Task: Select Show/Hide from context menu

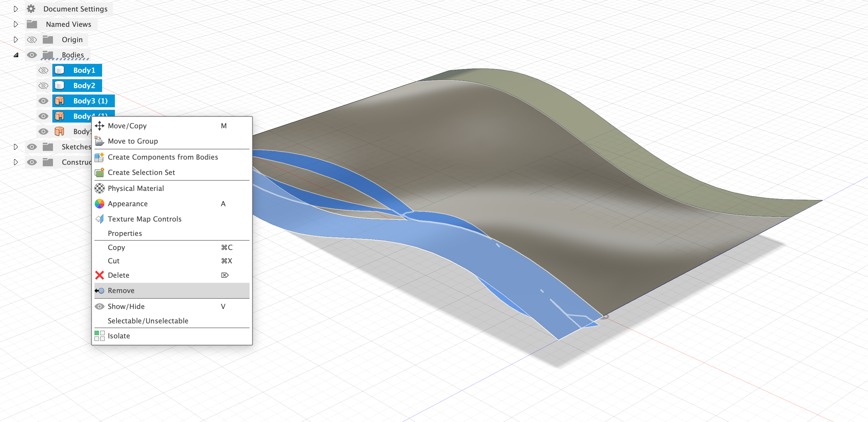Action: point(126,306)
